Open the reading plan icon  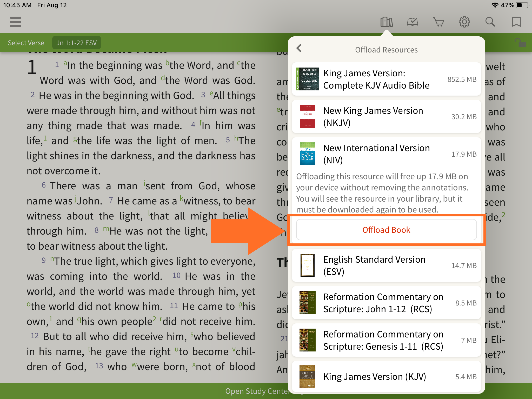pyautogui.click(x=413, y=22)
